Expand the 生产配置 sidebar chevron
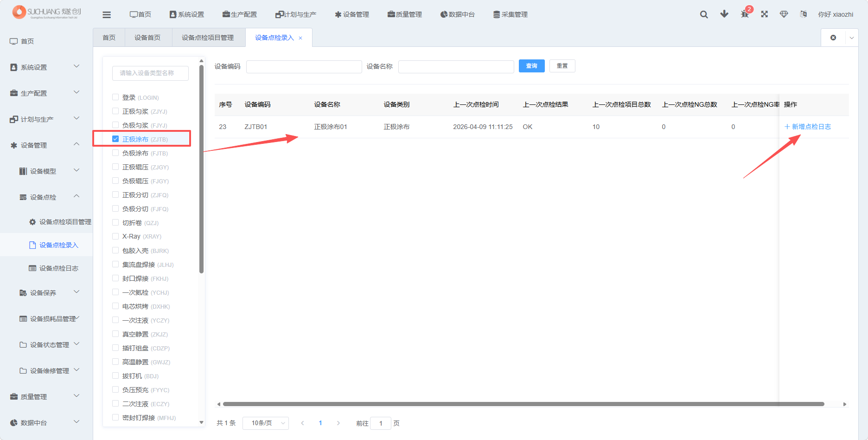 77,92
